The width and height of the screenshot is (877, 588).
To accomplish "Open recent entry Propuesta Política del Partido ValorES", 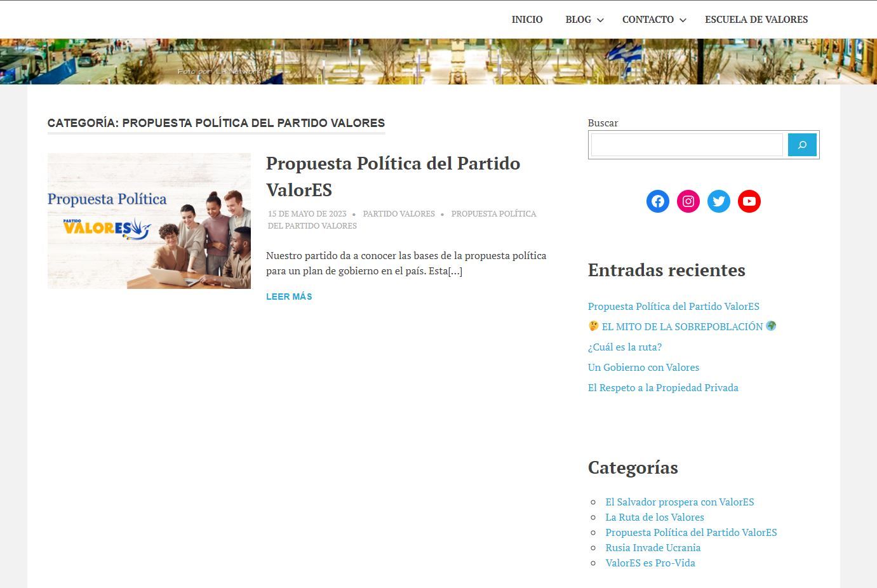I will [x=674, y=306].
